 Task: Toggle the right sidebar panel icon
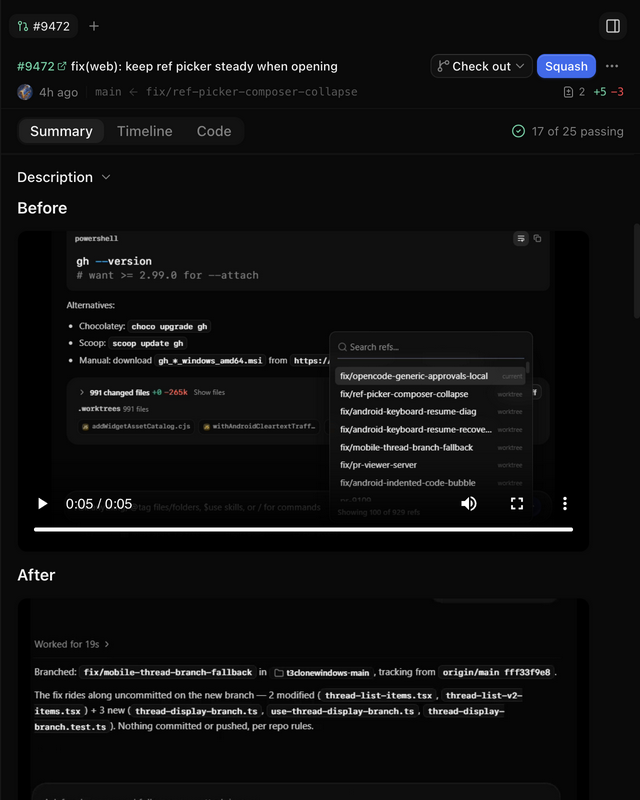612,26
